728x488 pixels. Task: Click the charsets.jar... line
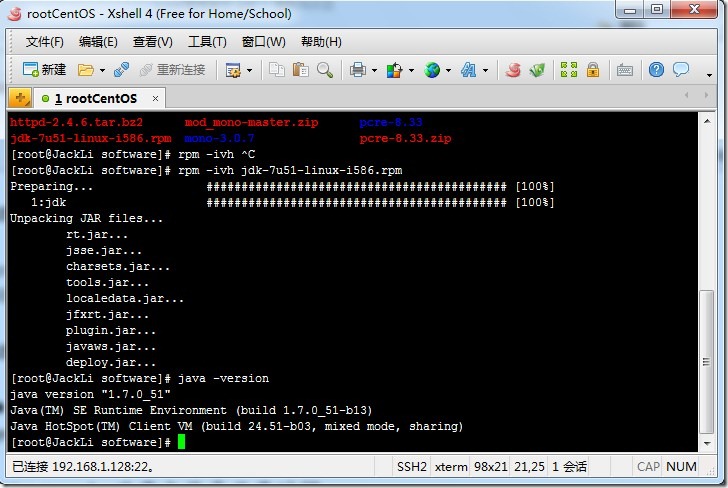[118, 267]
